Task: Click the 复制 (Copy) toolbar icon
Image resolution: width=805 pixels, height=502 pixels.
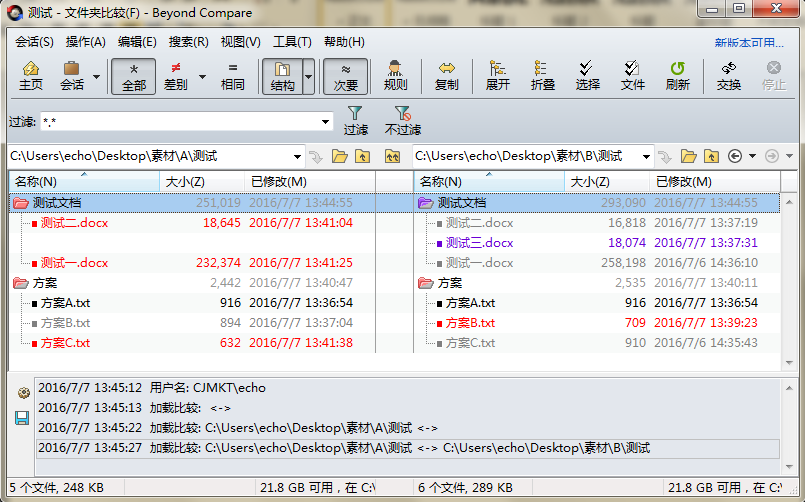Action: (446, 75)
